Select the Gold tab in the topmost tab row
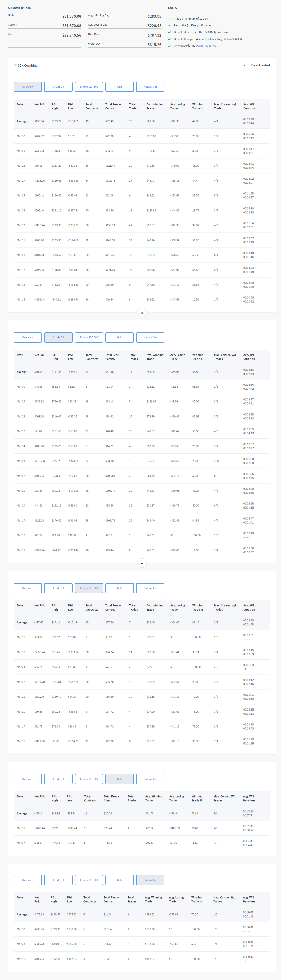Image resolution: width=281 pixels, height=980 pixels. (x=120, y=87)
